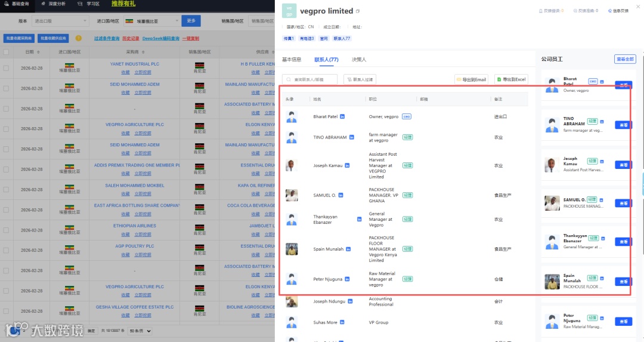Open the 学习区 top menu

click(x=88, y=4)
